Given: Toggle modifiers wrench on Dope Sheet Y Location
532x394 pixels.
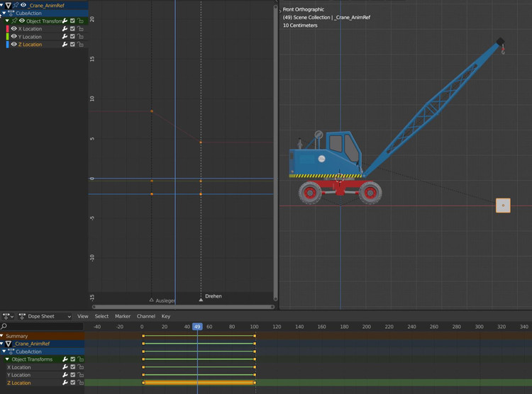Looking at the screenshot, I should point(65,375).
